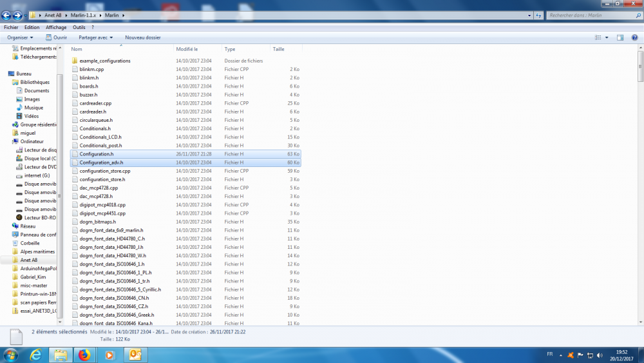Select Ordinateur in navigation pane
The width and height of the screenshot is (644, 363).
[x=32, y=141]
